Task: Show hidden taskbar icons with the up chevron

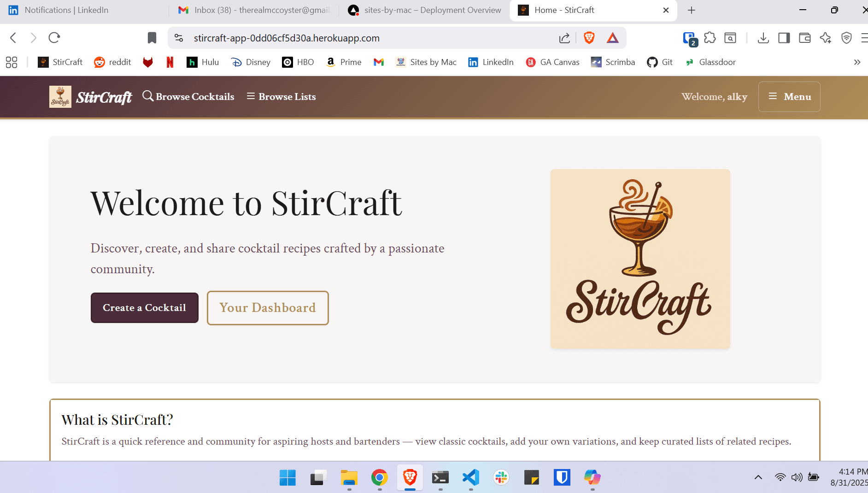Action: tap(759, 477)
